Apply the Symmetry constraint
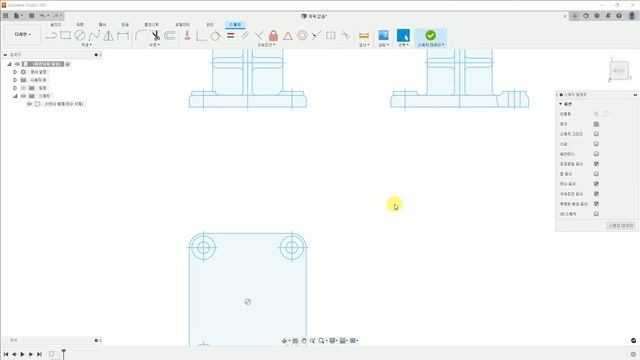 pos(331,36)
